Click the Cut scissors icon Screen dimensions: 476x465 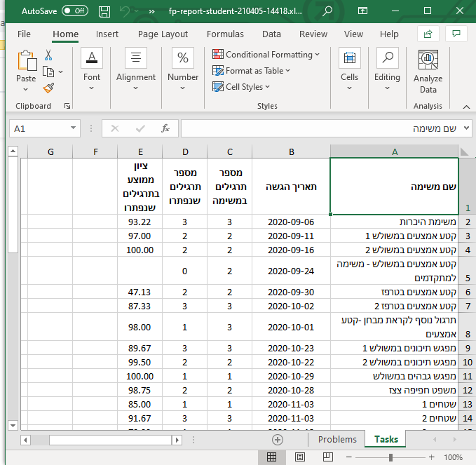click(48, 55)
